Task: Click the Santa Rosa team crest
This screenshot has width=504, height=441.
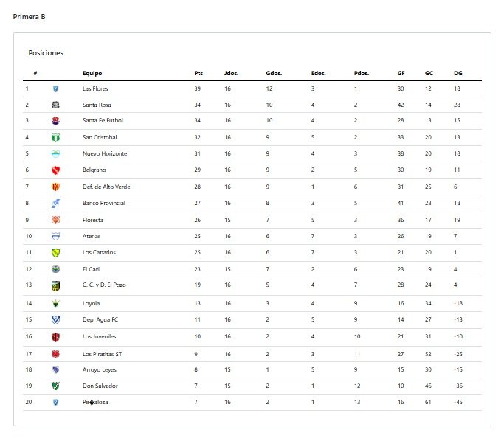Action: 55,105
